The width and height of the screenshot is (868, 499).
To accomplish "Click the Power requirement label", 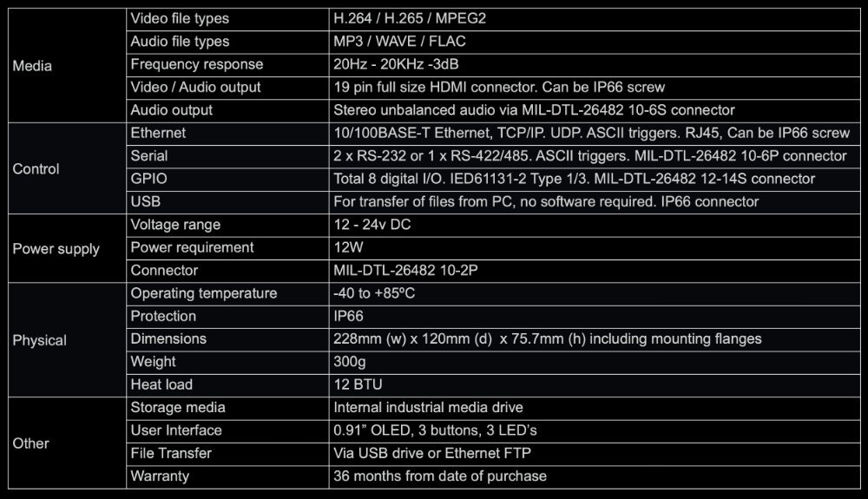I will (193, 247).
